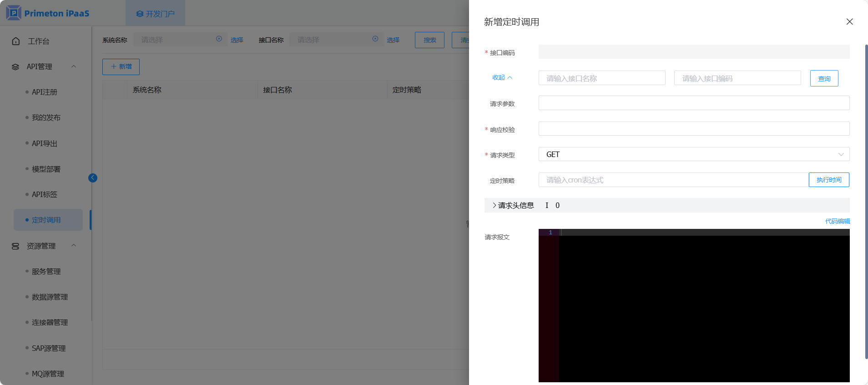The height and width of the screenshot is (385, 868).
Task: Click the 工作台 home icon
Action: coord(16,41)
